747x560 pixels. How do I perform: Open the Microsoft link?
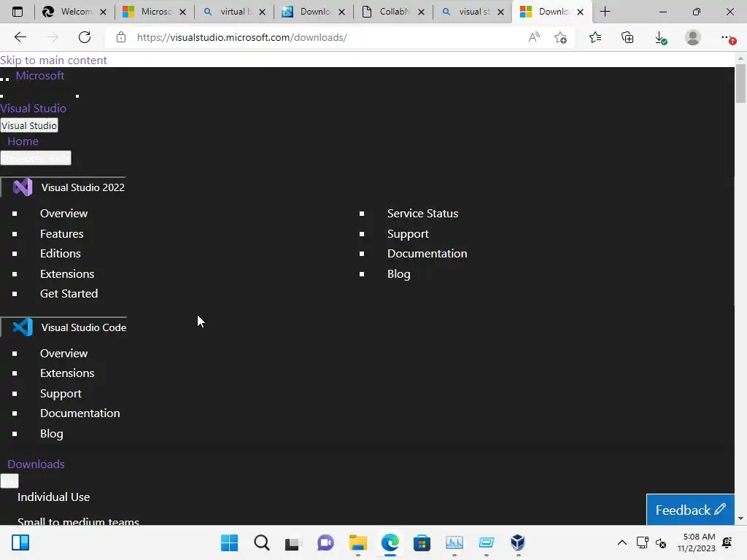[x=40, y=75]
